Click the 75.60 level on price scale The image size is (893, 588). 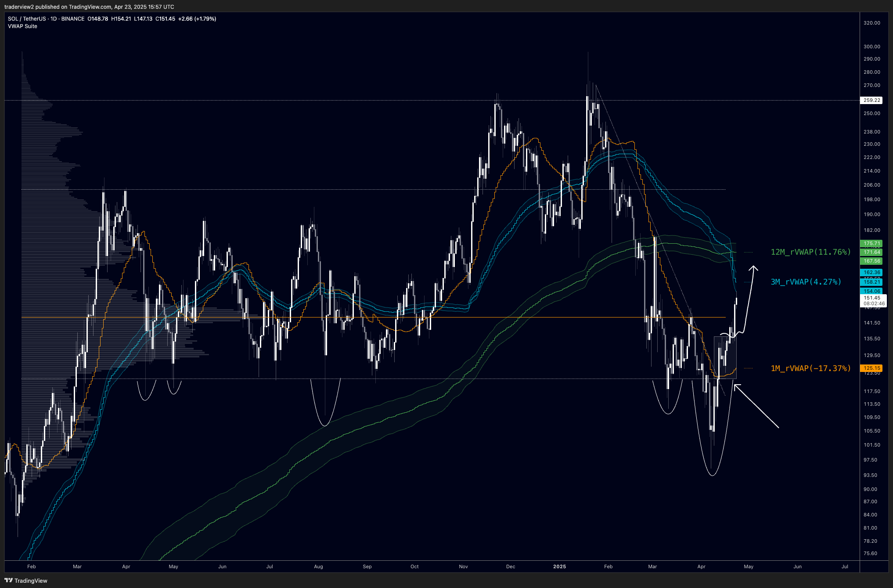(x=870, y=553)
